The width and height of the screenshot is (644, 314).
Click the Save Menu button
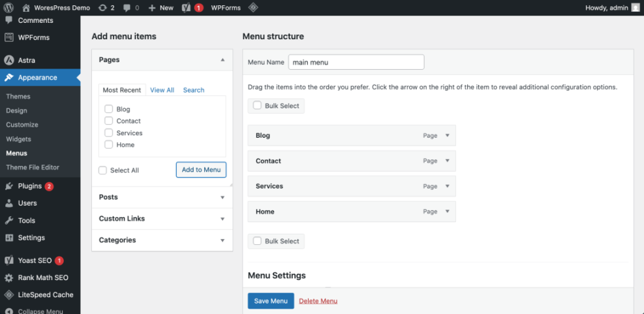(271, 301)
